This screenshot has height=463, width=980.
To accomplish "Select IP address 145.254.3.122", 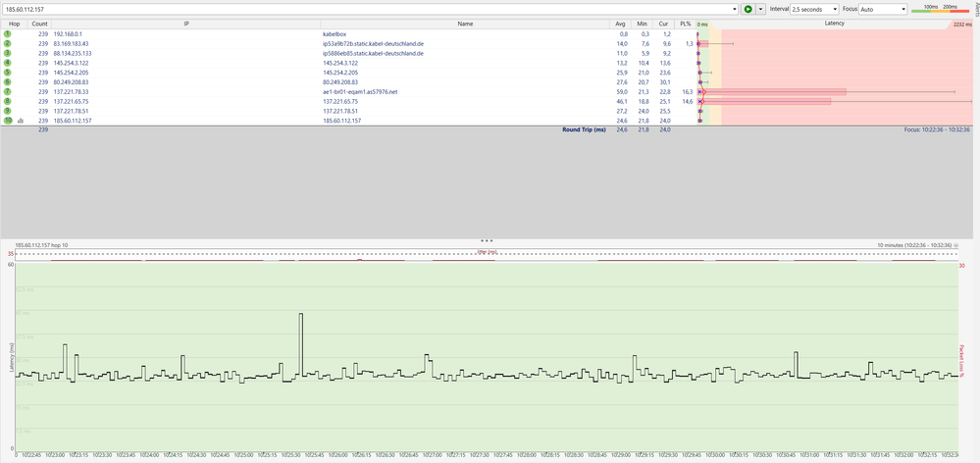I will [x=72, y=63].
